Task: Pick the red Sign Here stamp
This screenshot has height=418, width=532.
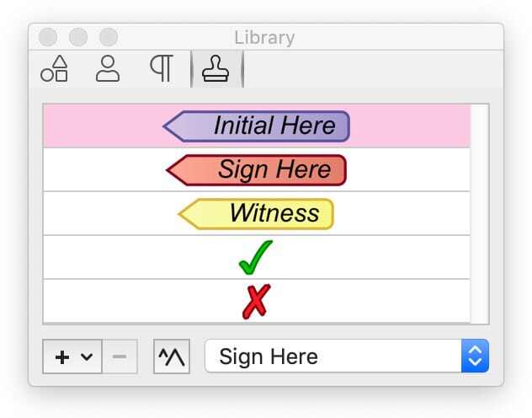Action: [x=257, y=169]
